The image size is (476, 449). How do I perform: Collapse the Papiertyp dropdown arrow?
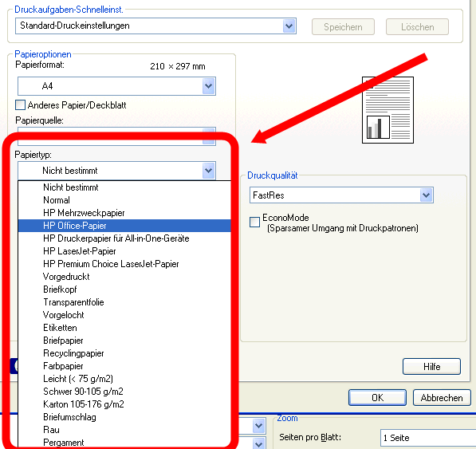(x=209, y=171)
